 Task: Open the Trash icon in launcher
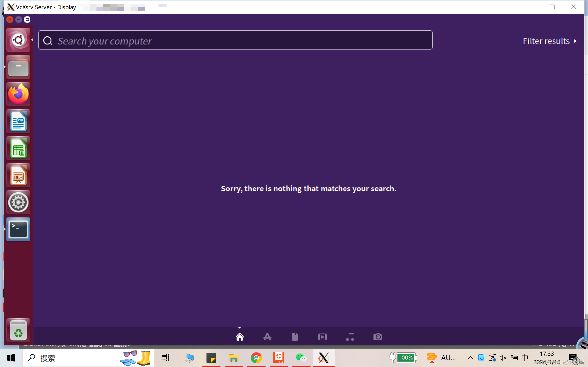pyautogui.click(x=18, y=330)
